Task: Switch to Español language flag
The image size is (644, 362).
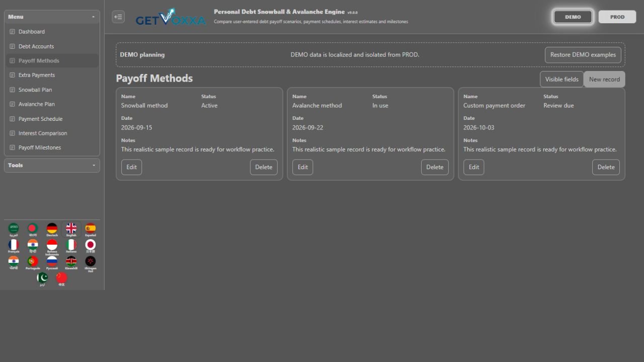Action: (x=91, y=229)
